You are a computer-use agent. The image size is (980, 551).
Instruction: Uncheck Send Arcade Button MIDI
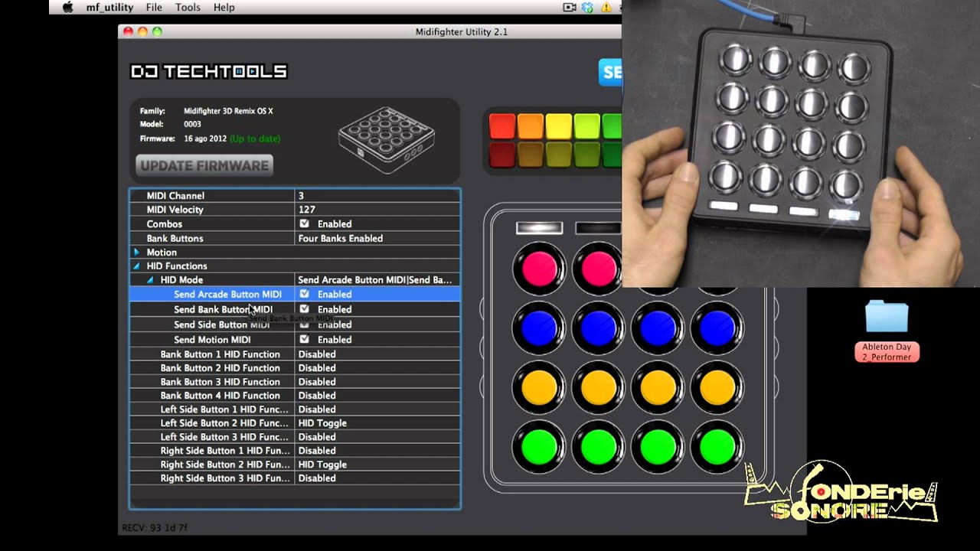tap(305, 294)
